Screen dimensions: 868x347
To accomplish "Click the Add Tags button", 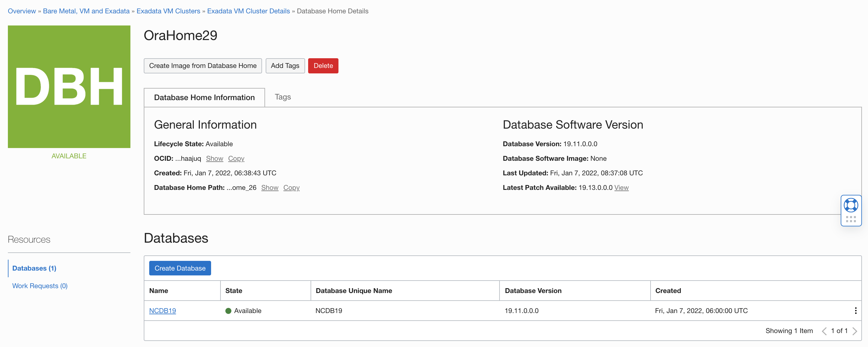I will point(285,66).
